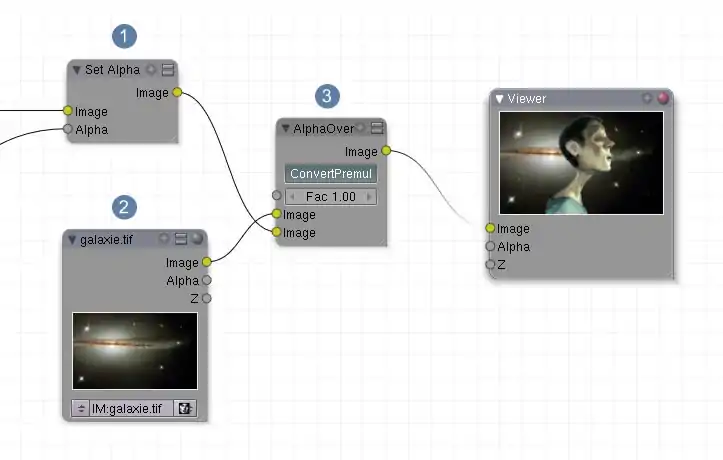
Task: Toggle preview sphere icon on galaxie.tif node
Action: point(197,238)
